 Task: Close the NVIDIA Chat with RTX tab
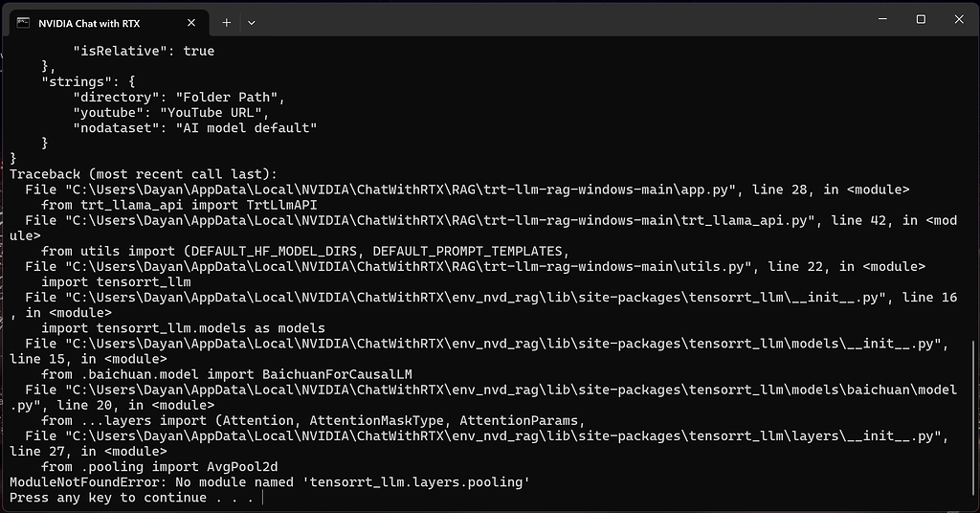pos(191,23)
